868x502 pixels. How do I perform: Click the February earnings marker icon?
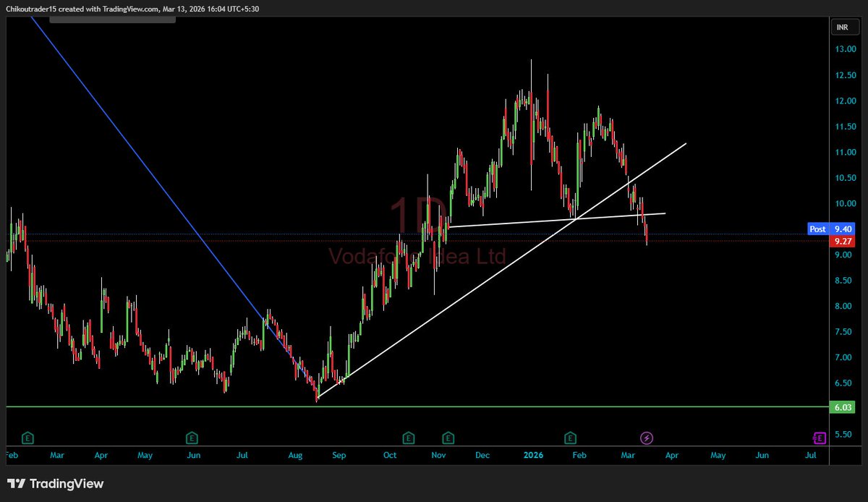(27, 438)
